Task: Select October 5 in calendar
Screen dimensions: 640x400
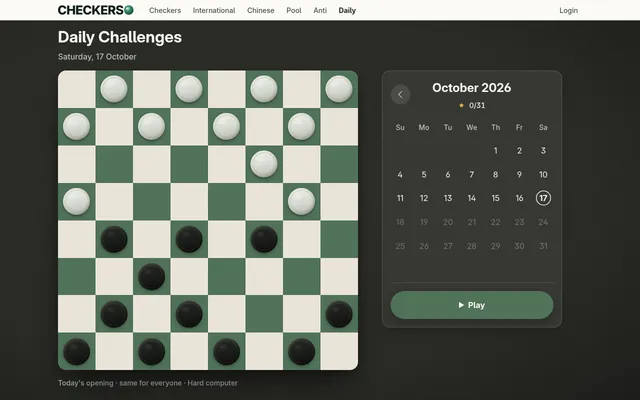Action: pyautogui.click(x=424, y=175)
